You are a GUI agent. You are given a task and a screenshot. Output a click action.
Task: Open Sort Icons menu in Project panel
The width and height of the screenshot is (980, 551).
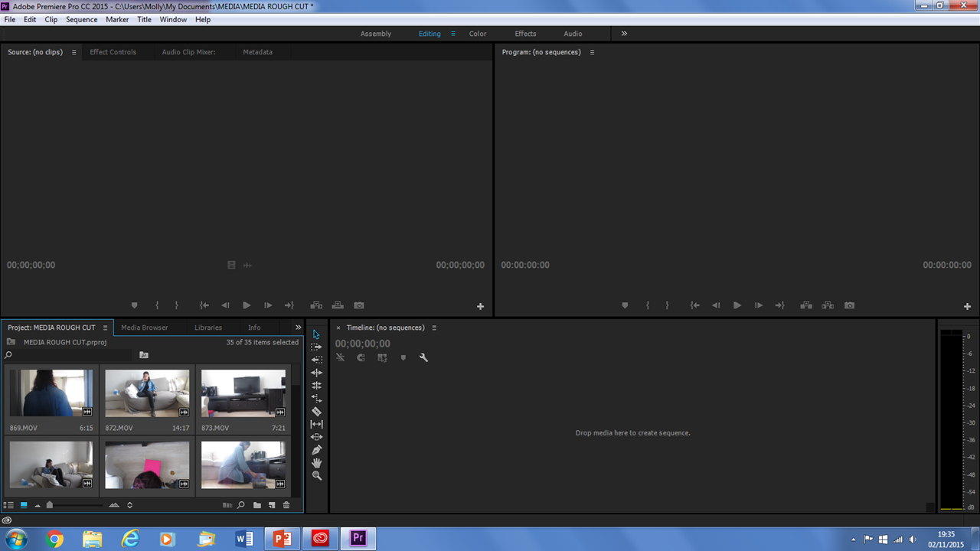tap(129, 505)
